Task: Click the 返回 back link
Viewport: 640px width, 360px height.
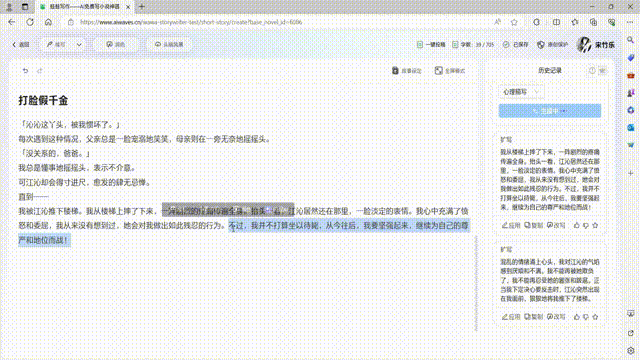Action: (21, 44)
